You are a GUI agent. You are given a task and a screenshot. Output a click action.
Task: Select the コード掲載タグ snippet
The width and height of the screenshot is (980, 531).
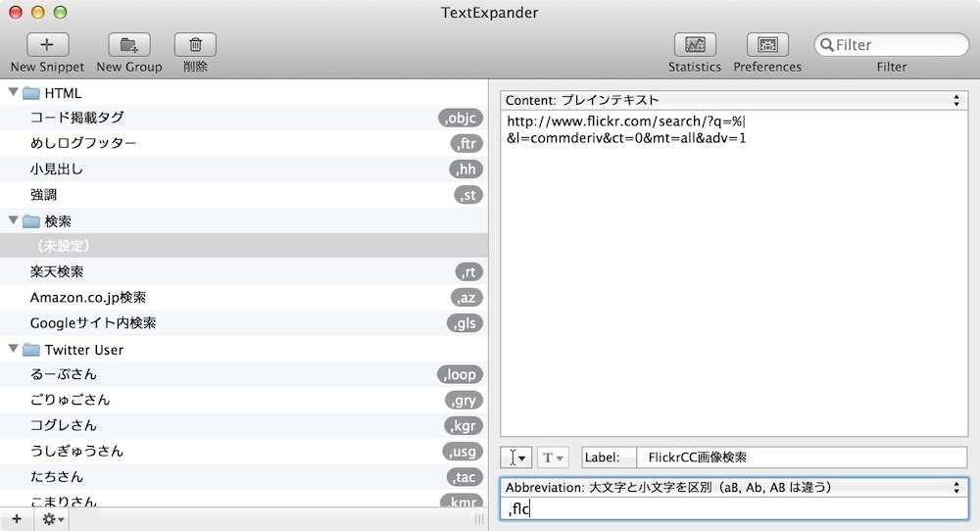click(244, 118)
